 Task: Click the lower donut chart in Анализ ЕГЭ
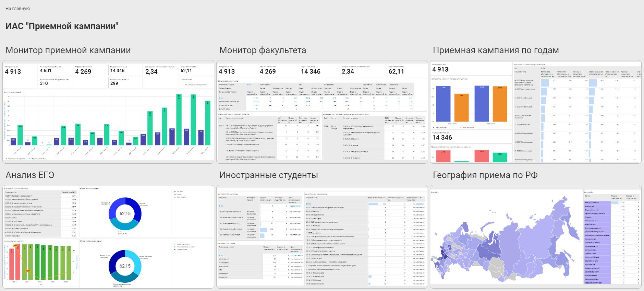pyautogui.click(x=125, y=266)
